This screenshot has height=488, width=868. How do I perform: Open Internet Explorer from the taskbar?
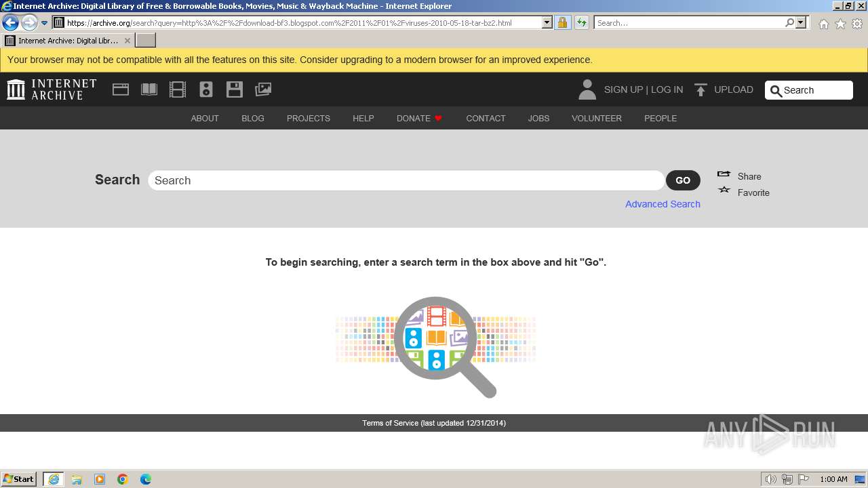point(54,479)
